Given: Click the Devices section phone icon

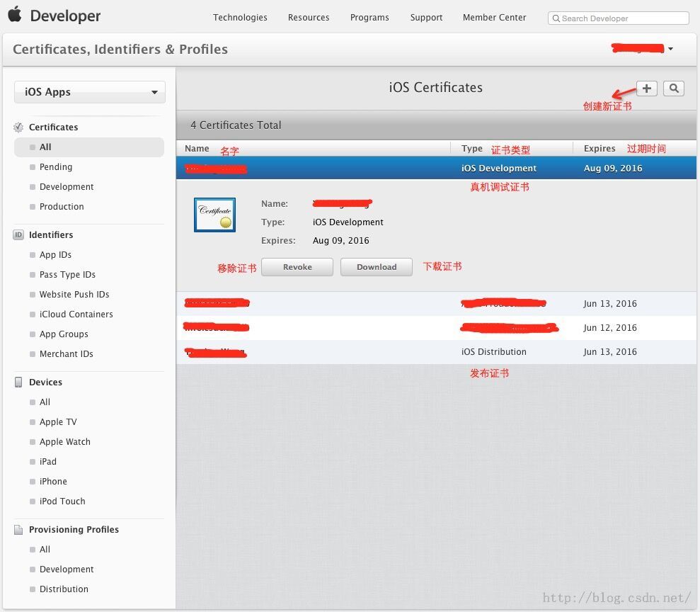Looking at the screenshot, I should [x=18, y=382].
